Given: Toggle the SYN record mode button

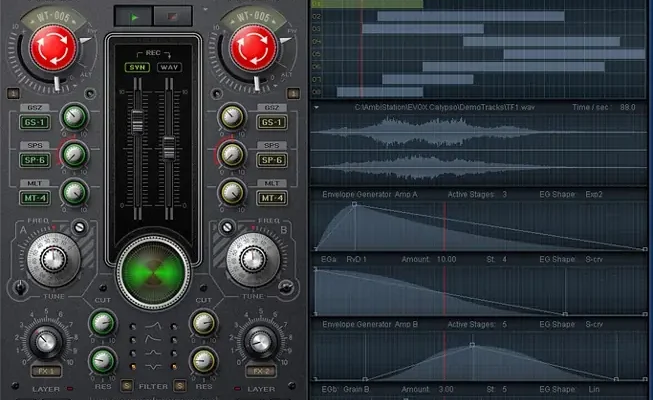Looking at the screenshot, I should [135, 67].
